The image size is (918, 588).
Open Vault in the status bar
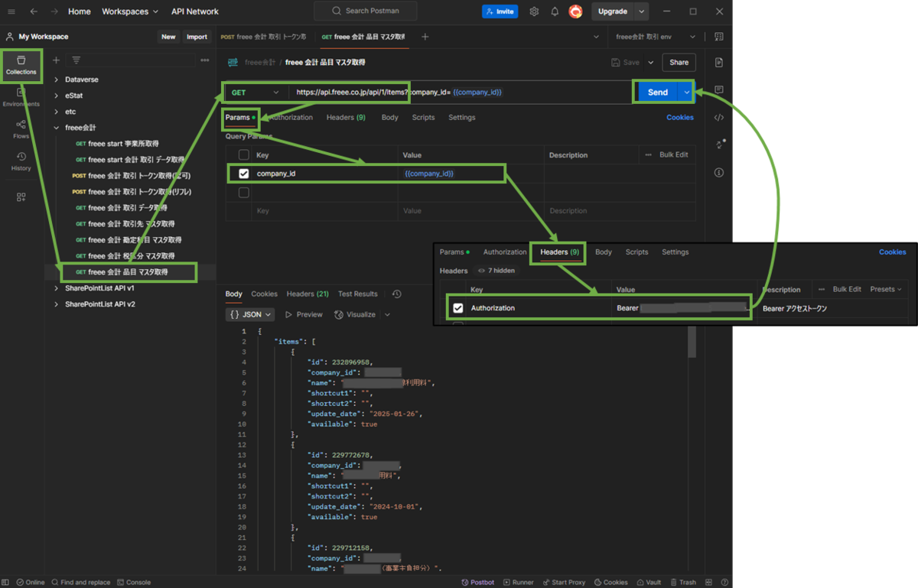tap(648, 582)
